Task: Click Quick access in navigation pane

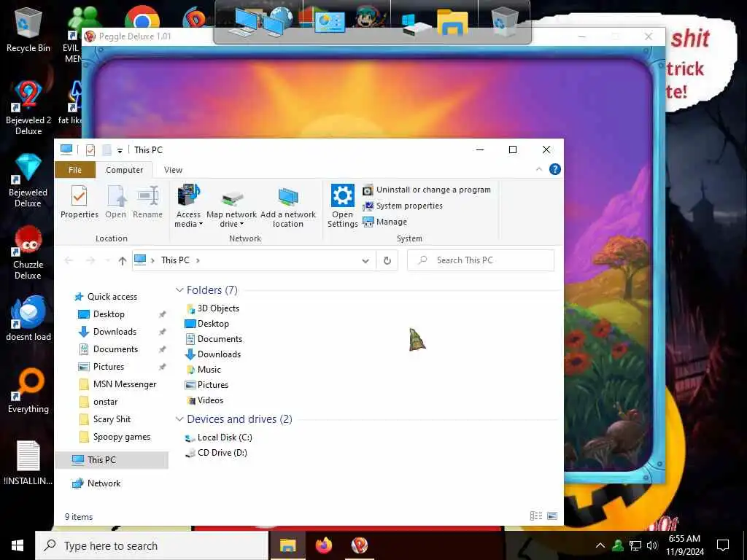Action: click(106, 297)
